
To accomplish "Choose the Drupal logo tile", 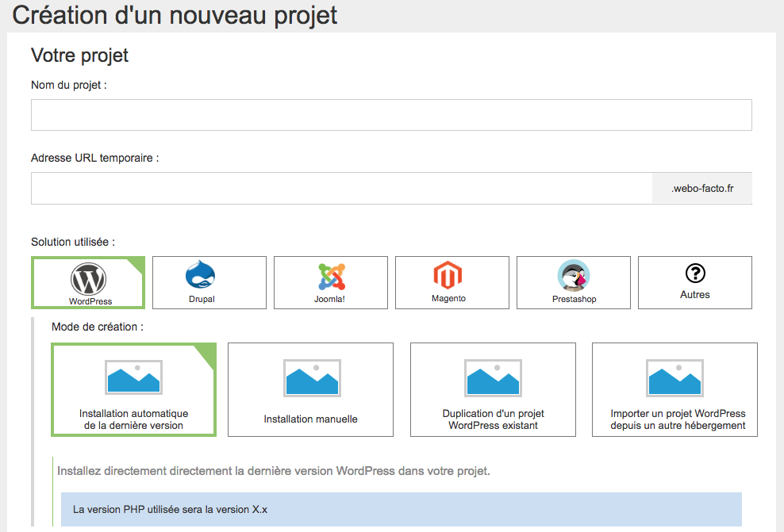I will tap(201, 274).
